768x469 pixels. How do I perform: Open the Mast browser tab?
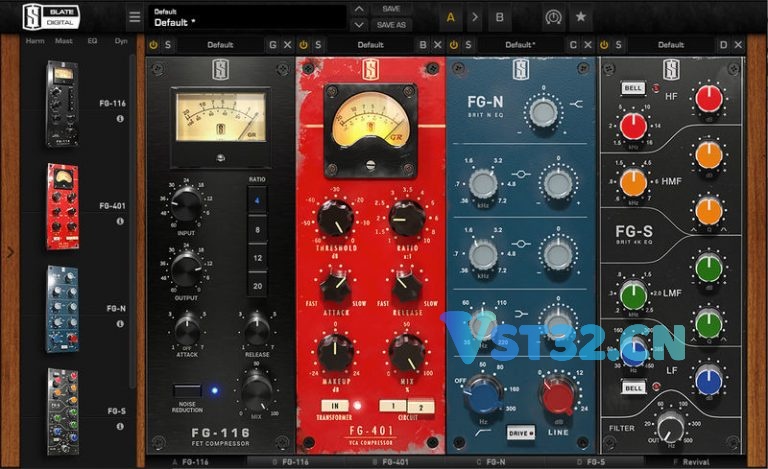tap(64, 41)
